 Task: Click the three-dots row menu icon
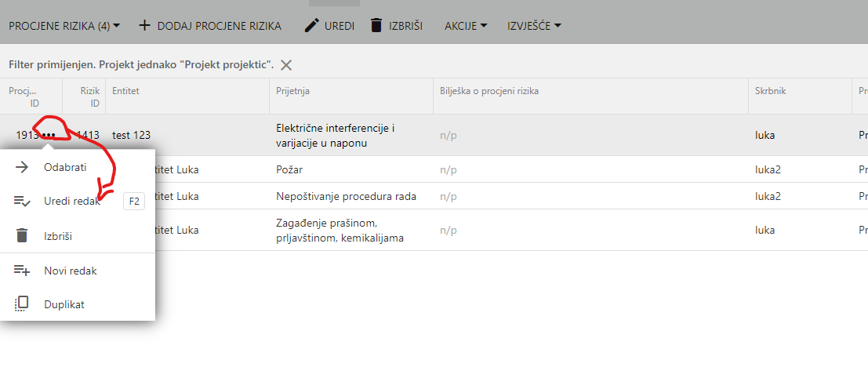(49, 135)
